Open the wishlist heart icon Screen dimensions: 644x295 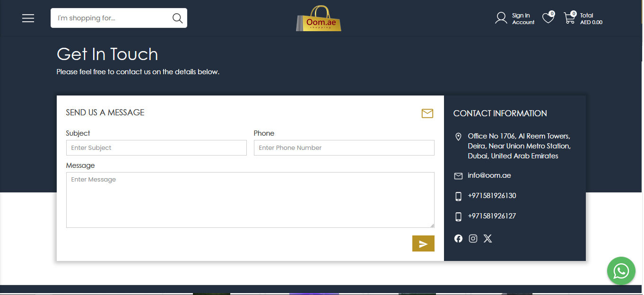(548, 18)
